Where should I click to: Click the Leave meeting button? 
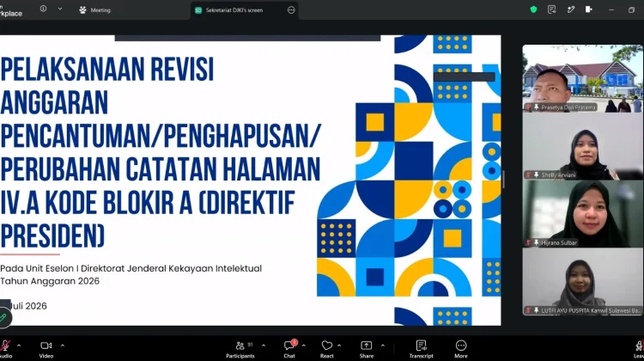639,349
